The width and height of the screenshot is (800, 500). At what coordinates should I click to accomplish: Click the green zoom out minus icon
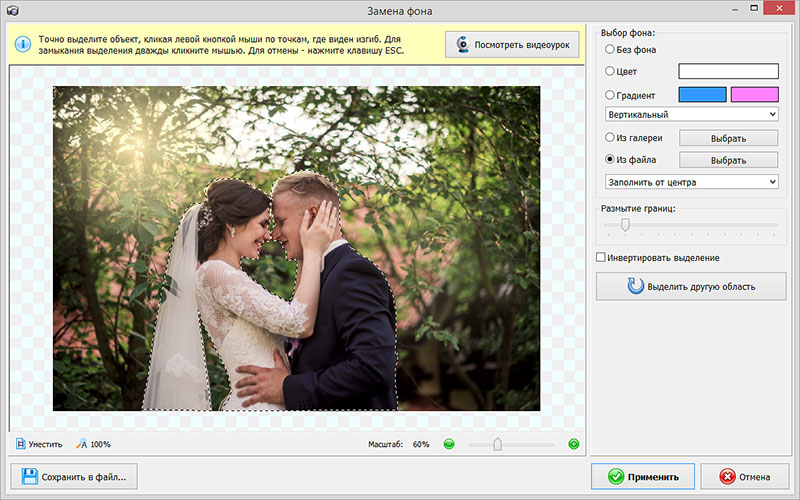tap(449, 444)
